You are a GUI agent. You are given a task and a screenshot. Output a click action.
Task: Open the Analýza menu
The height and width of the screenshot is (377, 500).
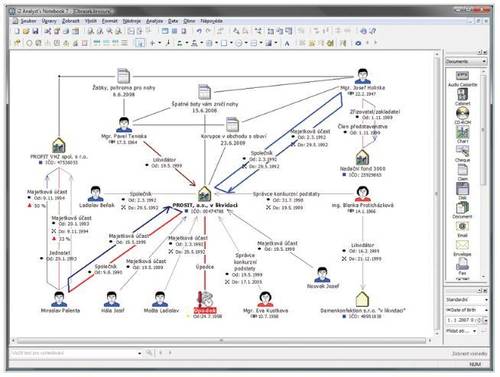click(x=154, y=21)
